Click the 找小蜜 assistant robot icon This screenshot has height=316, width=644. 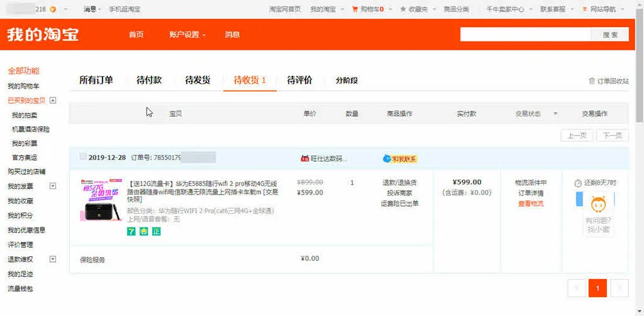point(598,204)
